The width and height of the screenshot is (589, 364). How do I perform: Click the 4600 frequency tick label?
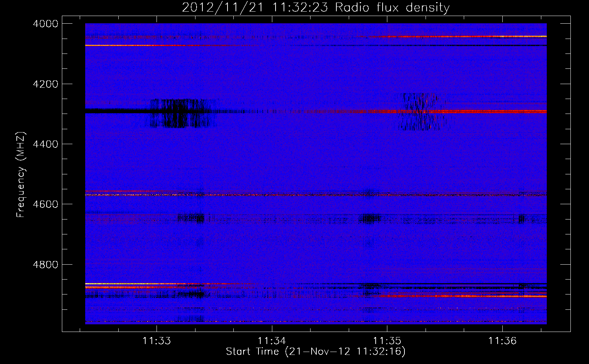pyautogui.click(x=46, y=204)
